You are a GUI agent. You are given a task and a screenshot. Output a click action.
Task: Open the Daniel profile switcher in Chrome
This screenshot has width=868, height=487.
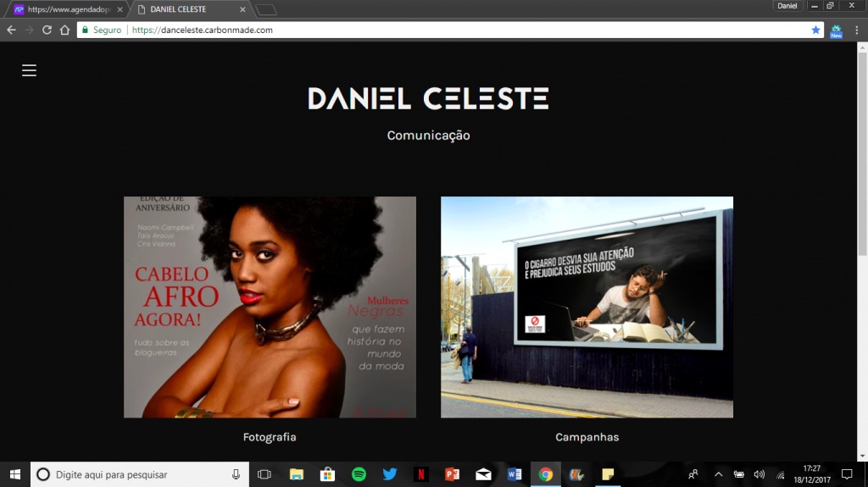click(787, 6)
